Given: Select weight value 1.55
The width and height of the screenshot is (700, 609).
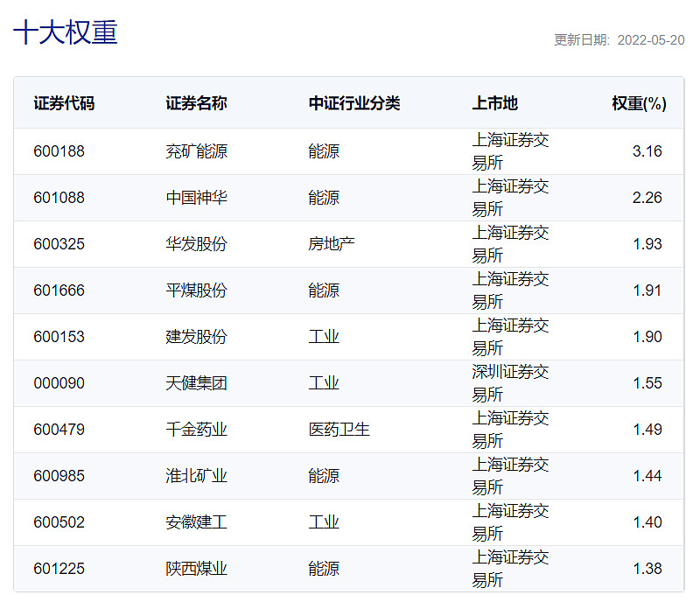Looking at the screenshot, I should click(x=647, y=383).
